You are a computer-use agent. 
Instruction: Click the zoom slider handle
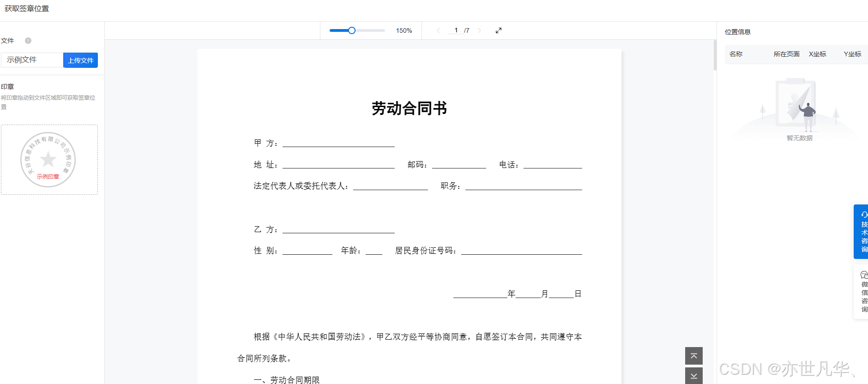(x=352, y=30)
